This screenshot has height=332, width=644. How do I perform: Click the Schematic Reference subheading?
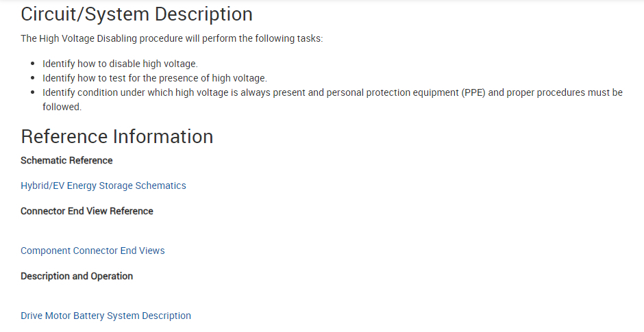click(66, 160)
